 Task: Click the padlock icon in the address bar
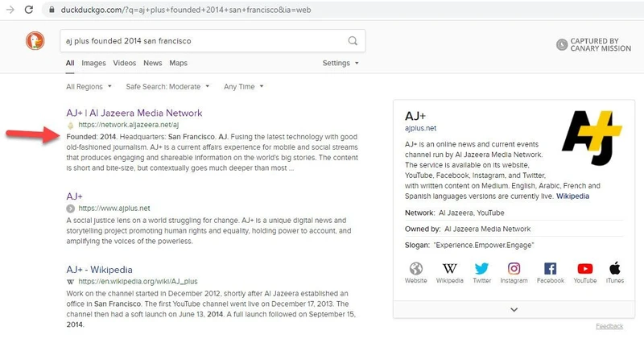point(52,10)
